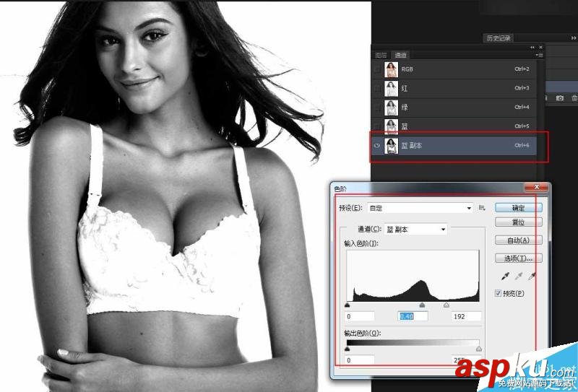Click the input black point slider handle
This screenshot has height=392, width=578.
tap(348, 305)
